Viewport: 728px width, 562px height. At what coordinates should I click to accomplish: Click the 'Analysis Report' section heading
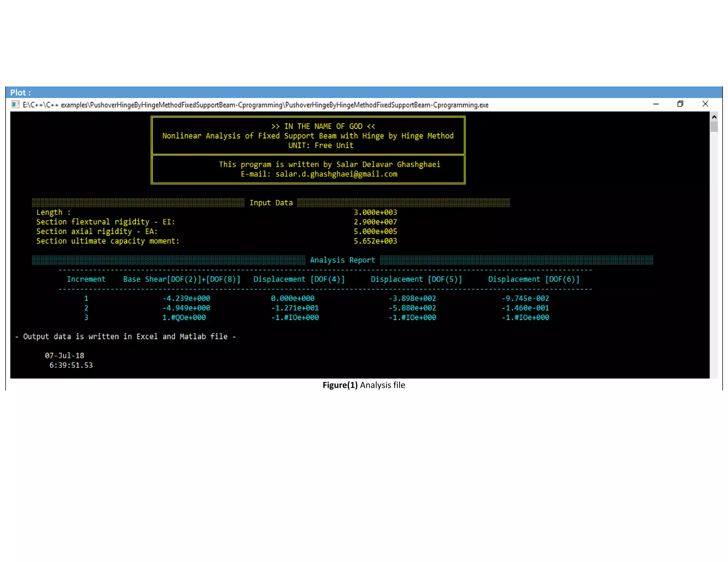tap(342, 260)
